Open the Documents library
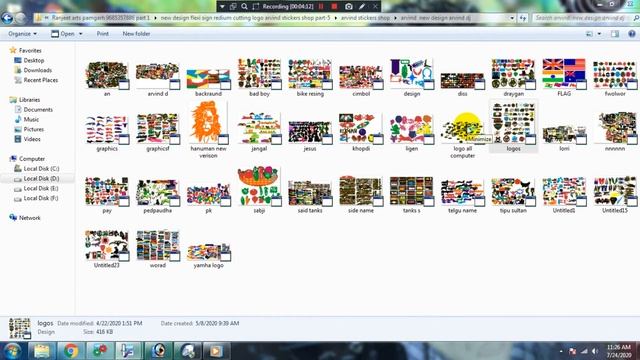Image resolution: width=640 pixels, height=360 pixels. 38,110
